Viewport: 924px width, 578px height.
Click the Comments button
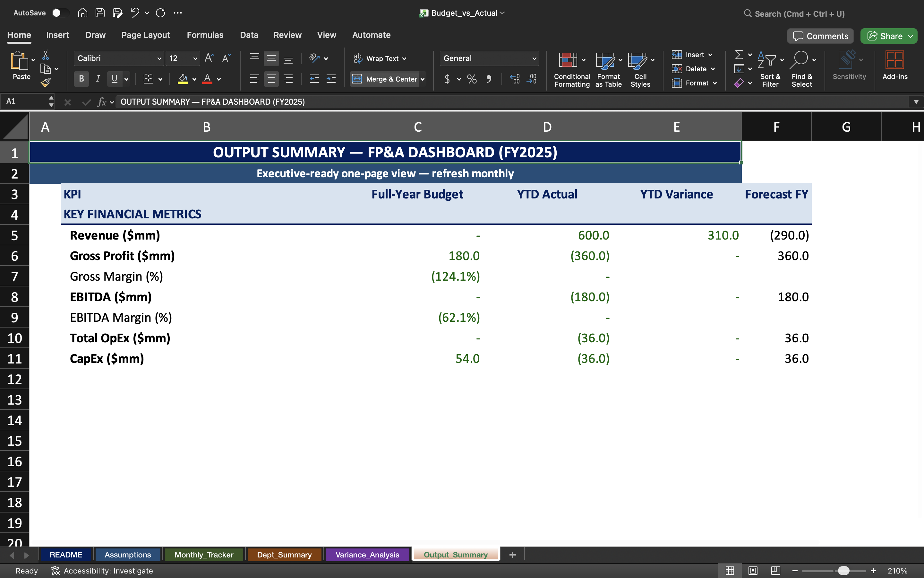pyautogui.click(x=820, y=36)
